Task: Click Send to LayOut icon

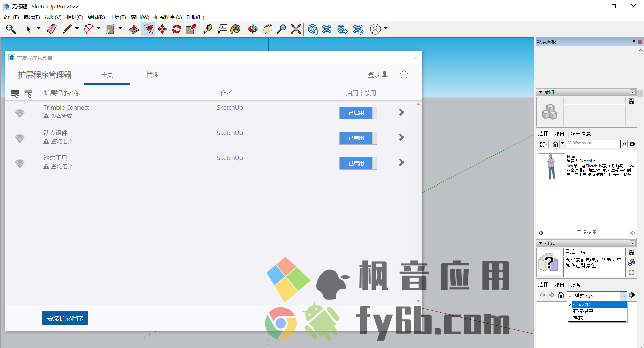Action: 342,29
